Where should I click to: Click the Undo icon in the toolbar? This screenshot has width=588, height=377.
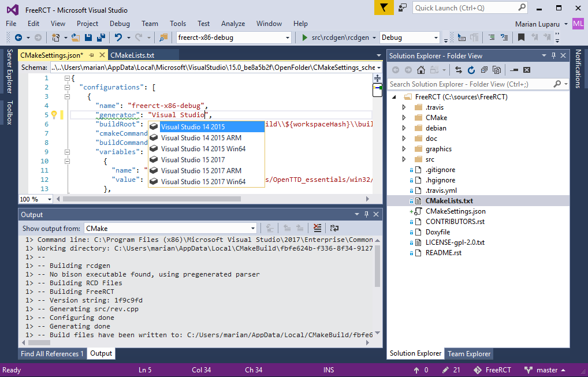coord(117,38)
